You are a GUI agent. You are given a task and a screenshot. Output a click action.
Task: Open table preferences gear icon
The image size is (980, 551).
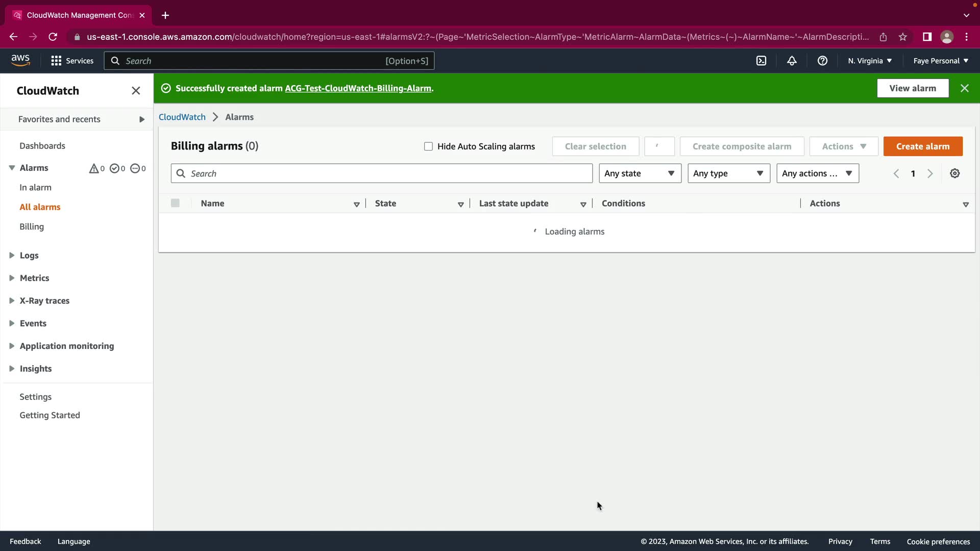[954, 173]
